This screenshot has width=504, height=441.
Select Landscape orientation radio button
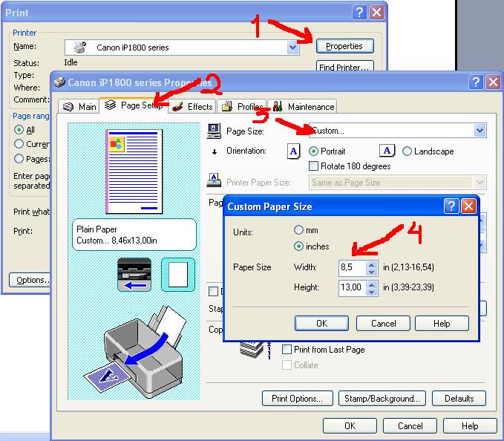pos(407,151)
